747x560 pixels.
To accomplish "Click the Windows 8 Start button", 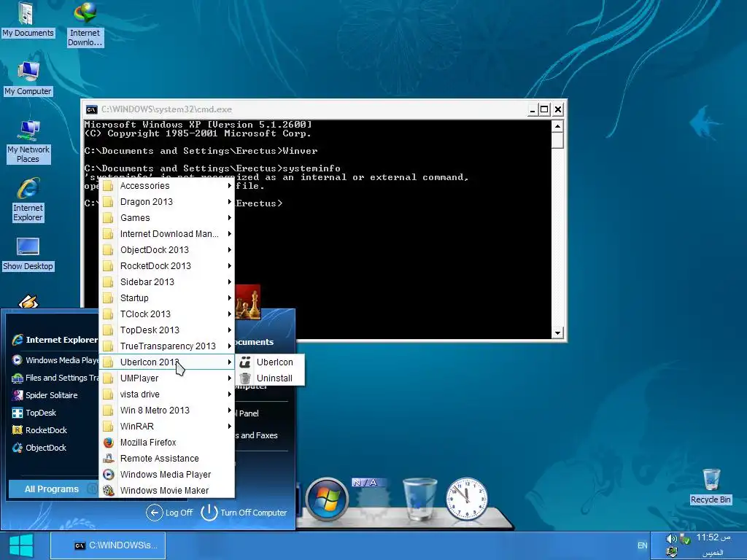I will [21, 545].
